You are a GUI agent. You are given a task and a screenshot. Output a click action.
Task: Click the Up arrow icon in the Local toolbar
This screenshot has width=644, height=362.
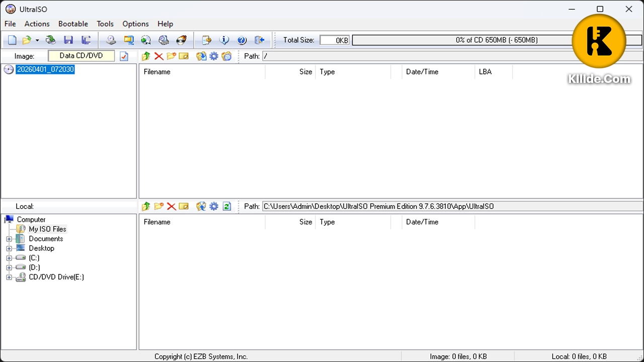pyautogui.click(x=146, y=206)
